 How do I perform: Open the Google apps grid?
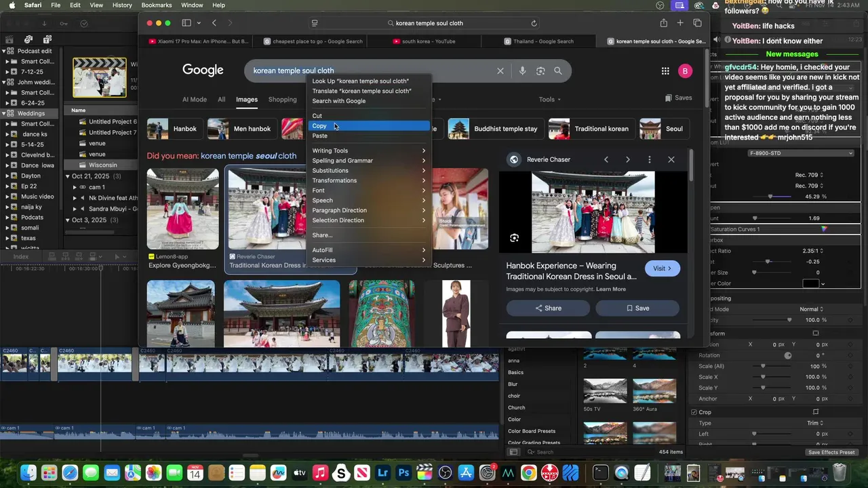tap(665, 70)
